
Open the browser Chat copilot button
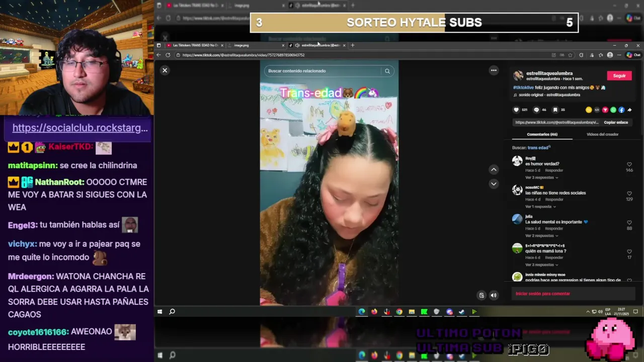click(634, 55)
